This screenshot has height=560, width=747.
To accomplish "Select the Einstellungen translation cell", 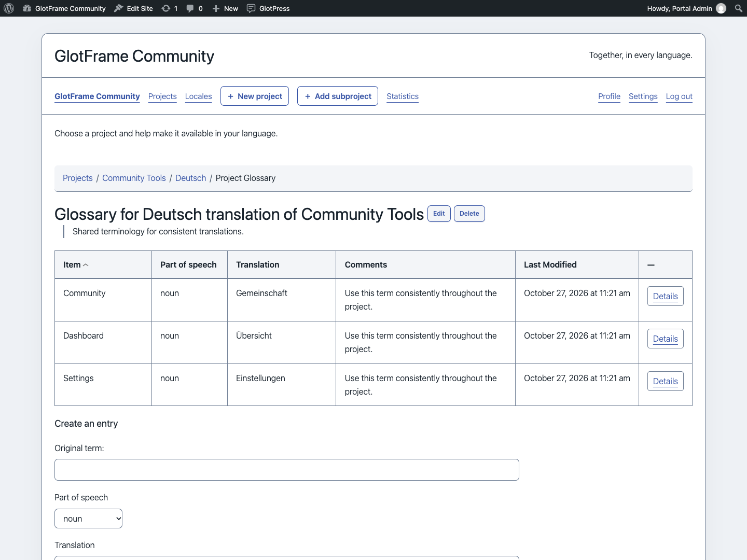I will point(282,385).
